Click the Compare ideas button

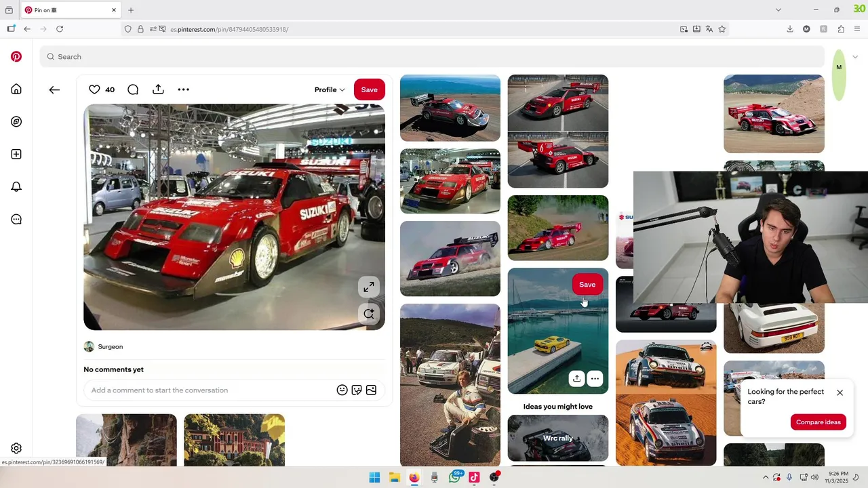click(818, 422)
